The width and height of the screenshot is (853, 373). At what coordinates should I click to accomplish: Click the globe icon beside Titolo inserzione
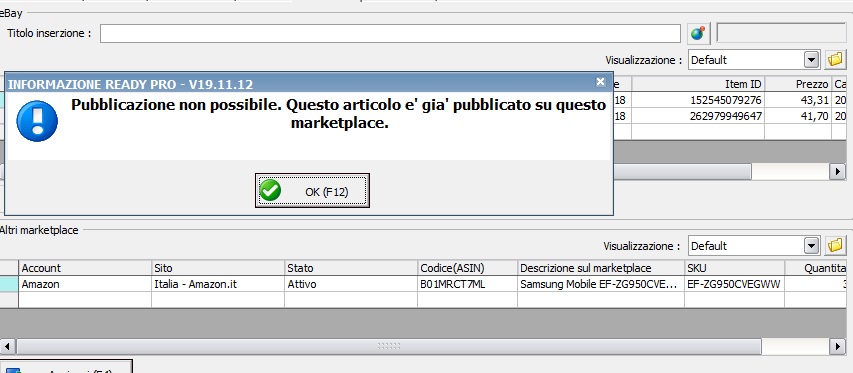tap(698, 33)
